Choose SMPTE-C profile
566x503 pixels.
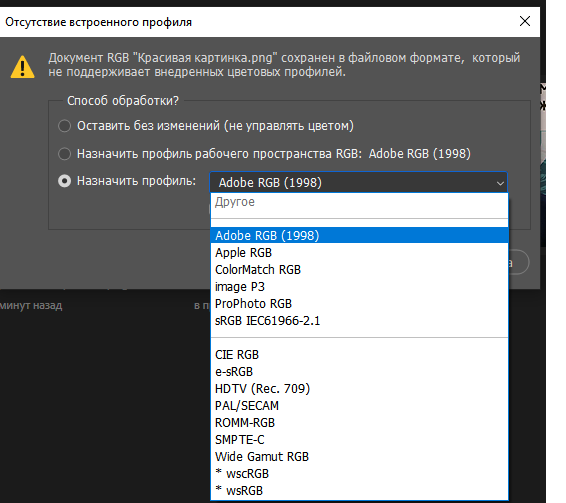click(359, 439)
